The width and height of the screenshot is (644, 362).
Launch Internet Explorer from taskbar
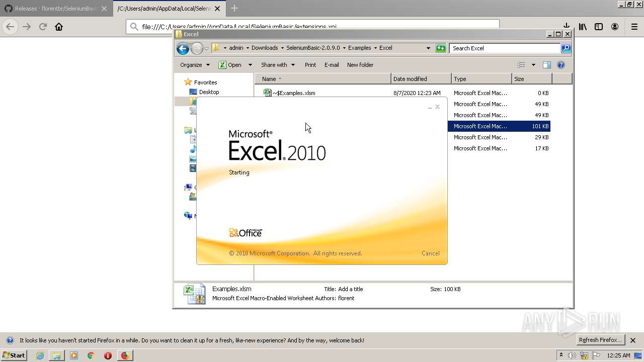point(40,355)
